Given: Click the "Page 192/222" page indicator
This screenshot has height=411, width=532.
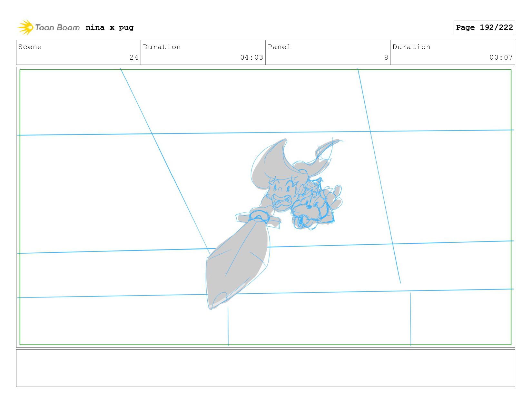Looking at the screenshot, I should pyautogui.click(x=484, y=27).
